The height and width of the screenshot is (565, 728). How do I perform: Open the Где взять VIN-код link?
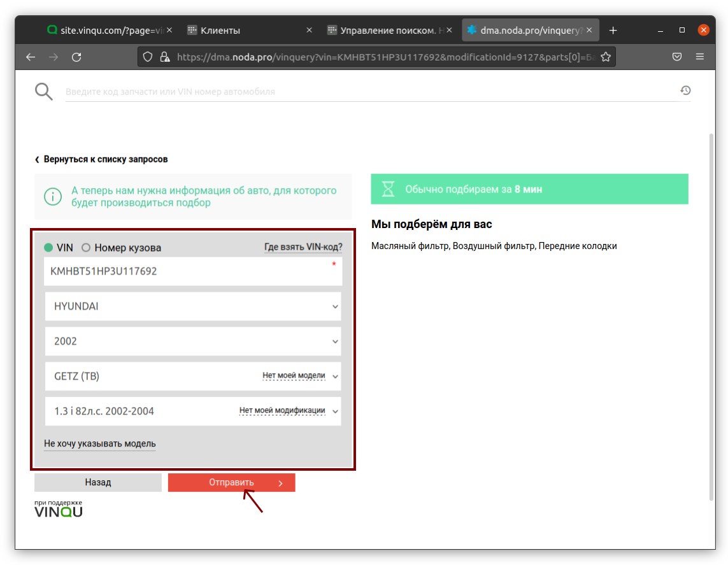(303, 247)
